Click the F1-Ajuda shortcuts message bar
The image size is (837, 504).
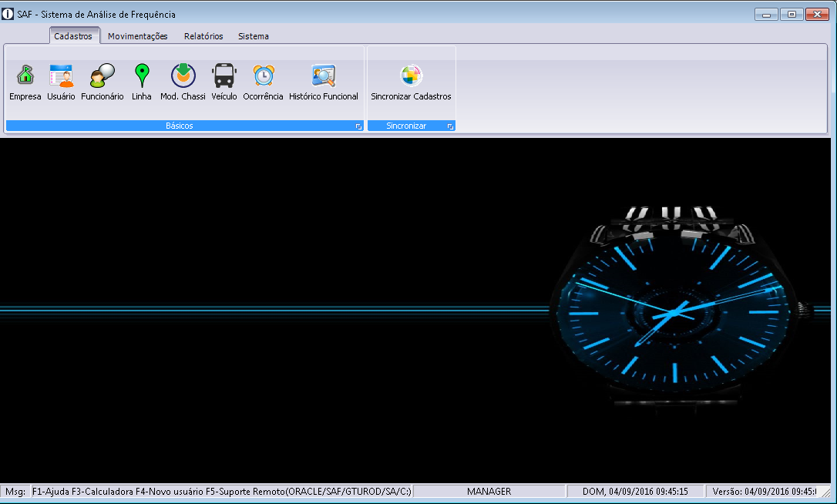pos(222,492)
